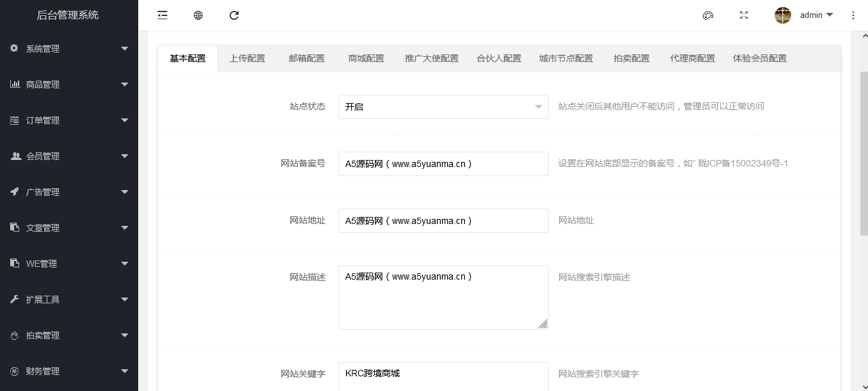Viewport: 868px width, 391px height.
Task: Open the theme palette icon
Action: (708, 15)
